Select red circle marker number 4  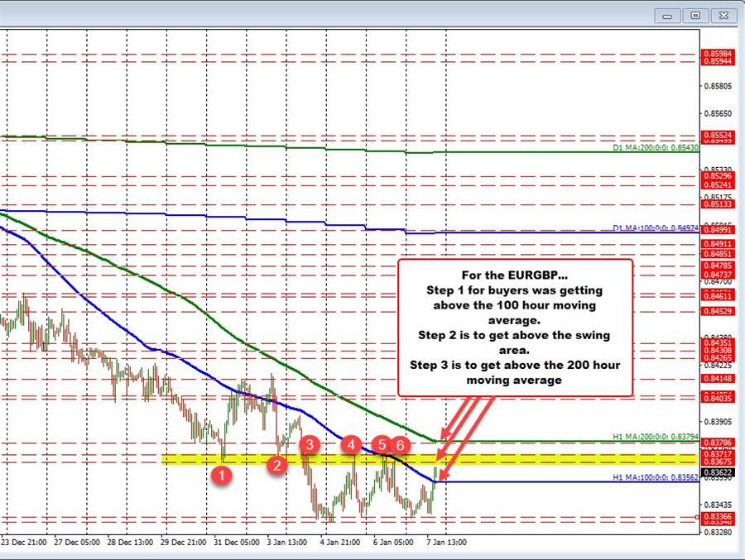pos(352,445)
